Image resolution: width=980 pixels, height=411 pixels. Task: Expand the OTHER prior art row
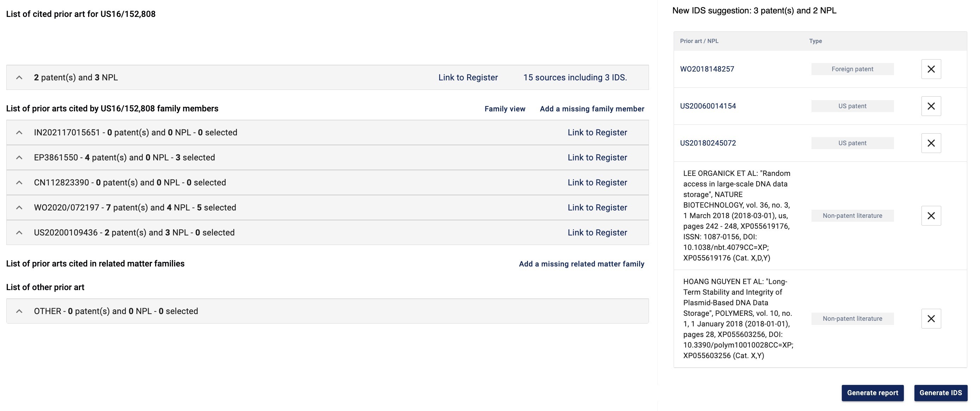pyautogui.click(x=19, y=311)
